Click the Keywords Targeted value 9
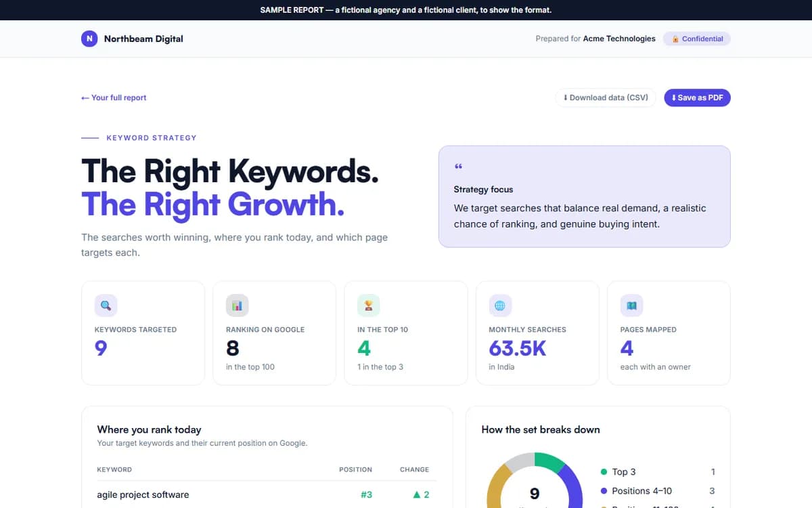Screen dimensions: 812x508 coord(101,348)
